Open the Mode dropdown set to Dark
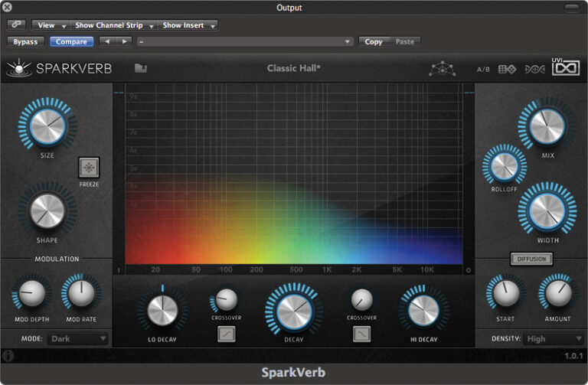This screenshot has width=588, height=385. click(78, 338)
